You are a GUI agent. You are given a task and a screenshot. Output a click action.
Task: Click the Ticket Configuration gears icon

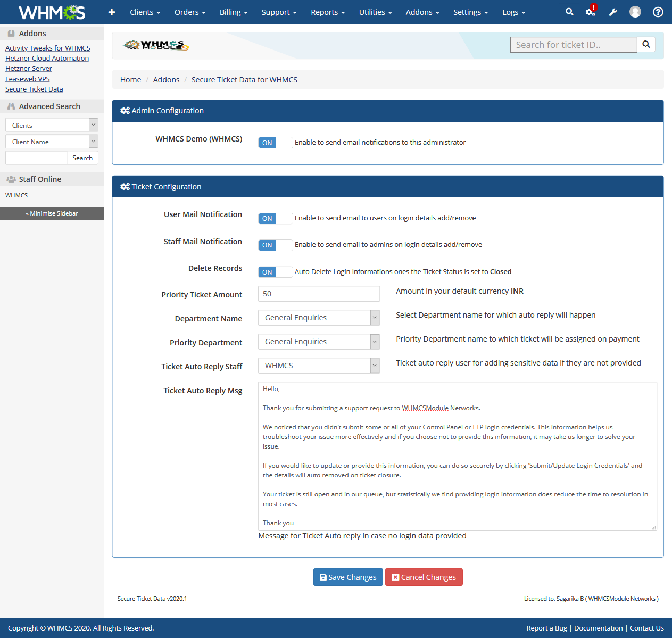125,187
